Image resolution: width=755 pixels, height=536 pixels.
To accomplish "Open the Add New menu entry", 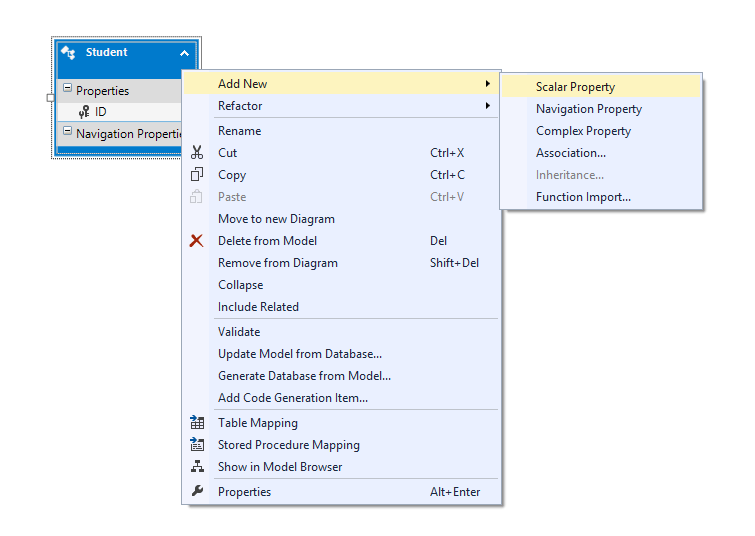I will pos(341,84).
